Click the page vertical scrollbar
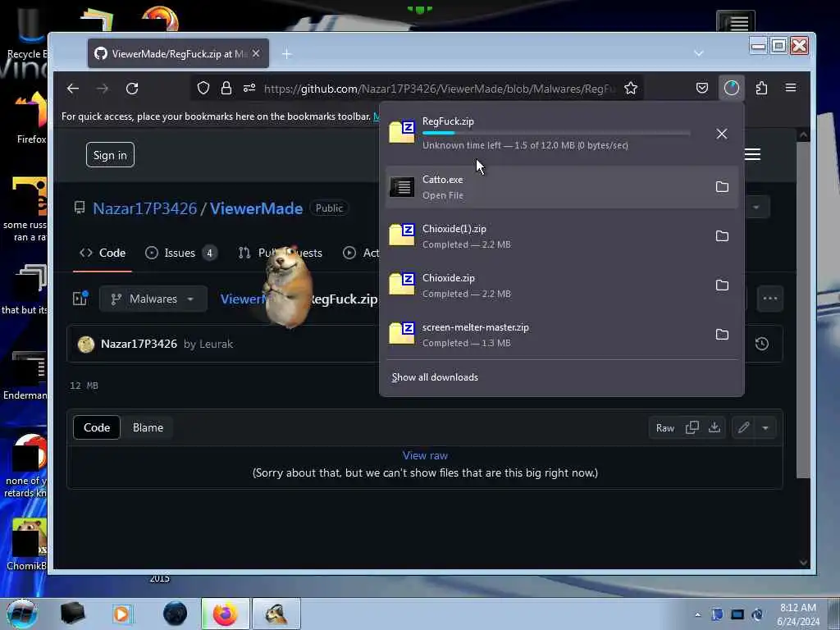 pos(802,311)
